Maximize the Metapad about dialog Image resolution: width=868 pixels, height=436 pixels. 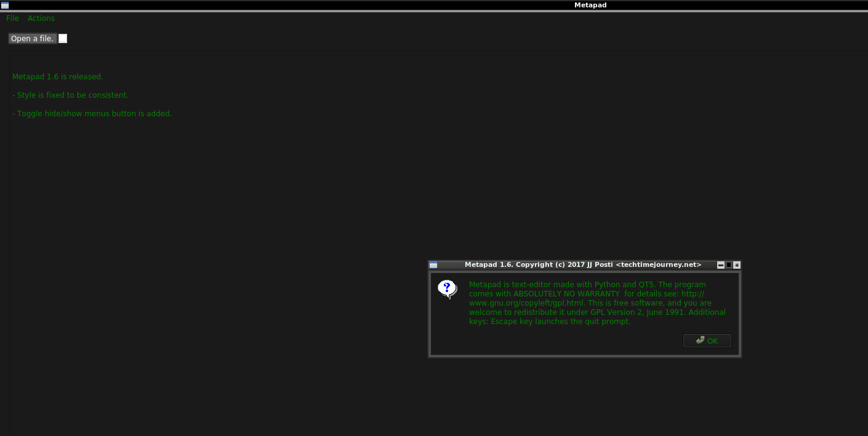tap(729, 265)
